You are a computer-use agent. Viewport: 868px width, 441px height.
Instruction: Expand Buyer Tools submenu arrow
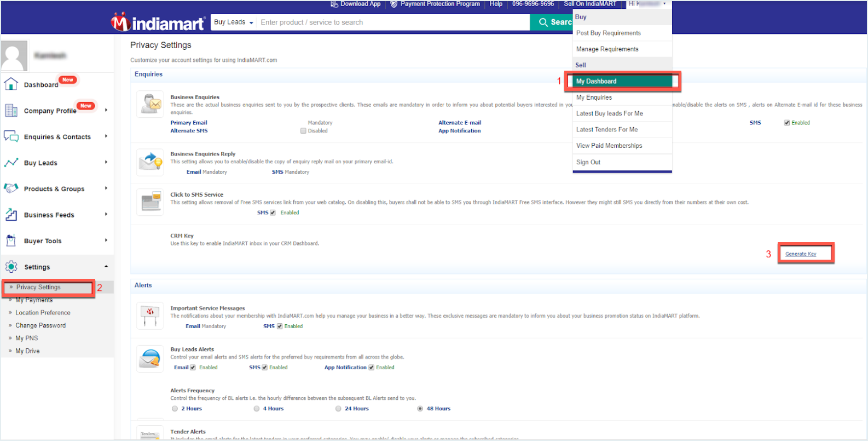coord(106,240)
